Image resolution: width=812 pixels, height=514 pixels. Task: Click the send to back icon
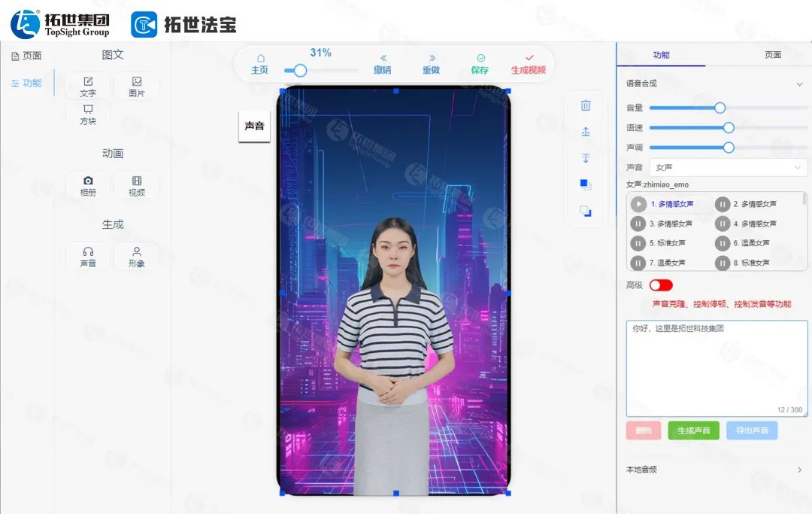(586, 211)
